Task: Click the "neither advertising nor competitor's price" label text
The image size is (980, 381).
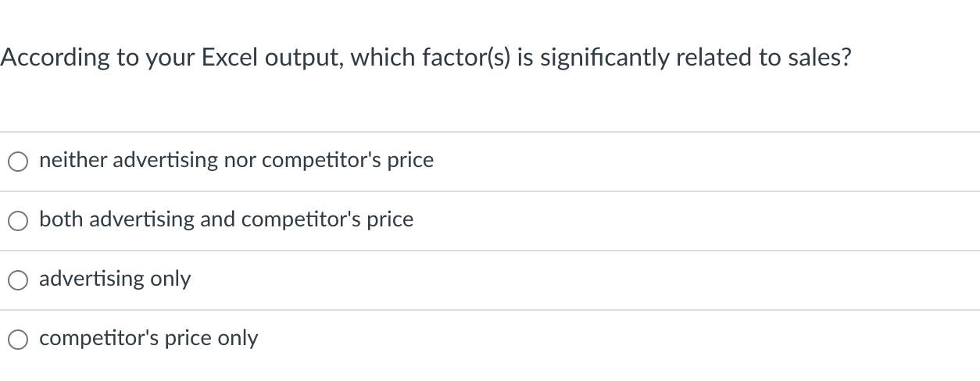Action: (236, 160)
